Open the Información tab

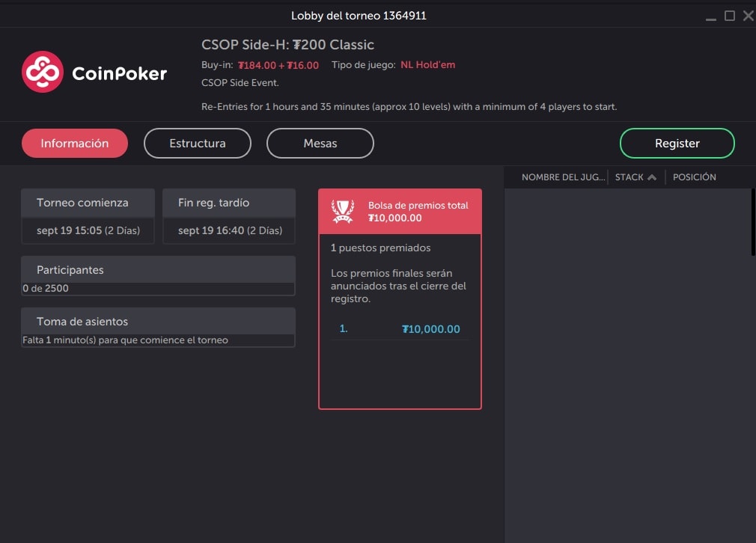pyautogui.click(x=75, y=143)
